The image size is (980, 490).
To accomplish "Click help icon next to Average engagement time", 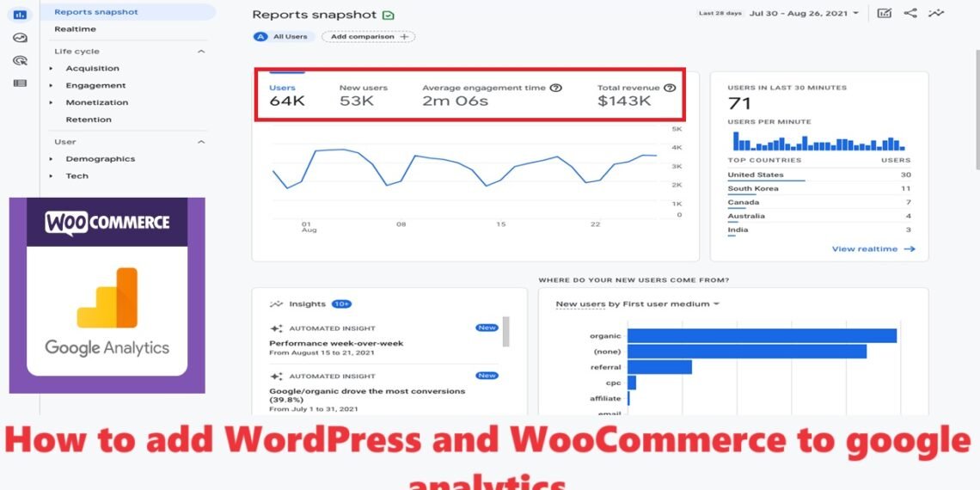I will point(555,89).
